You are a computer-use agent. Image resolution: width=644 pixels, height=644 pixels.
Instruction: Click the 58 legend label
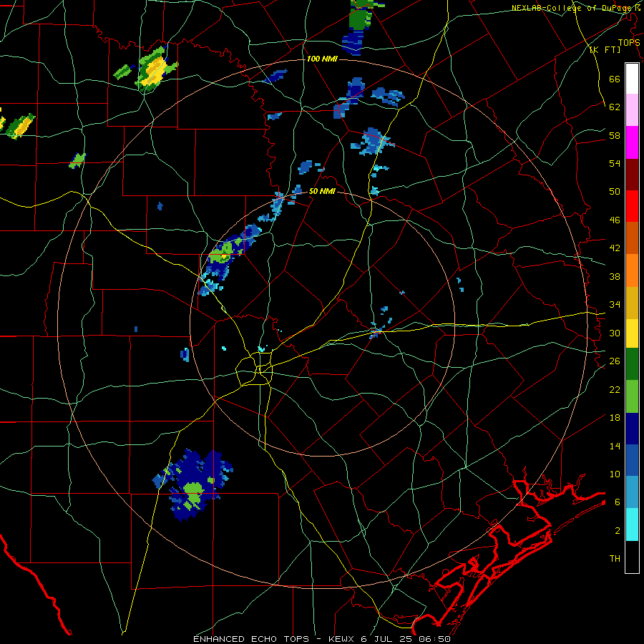[x=615, y=135]
